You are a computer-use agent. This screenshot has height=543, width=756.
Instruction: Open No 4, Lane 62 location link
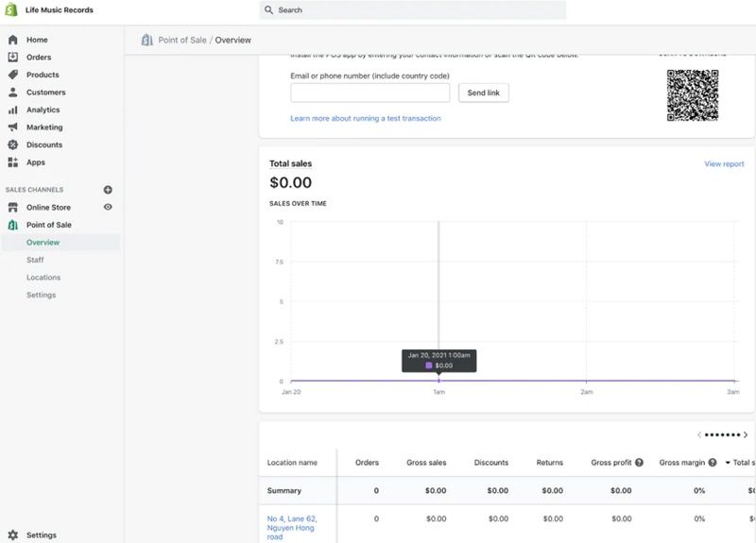point(292,528)
